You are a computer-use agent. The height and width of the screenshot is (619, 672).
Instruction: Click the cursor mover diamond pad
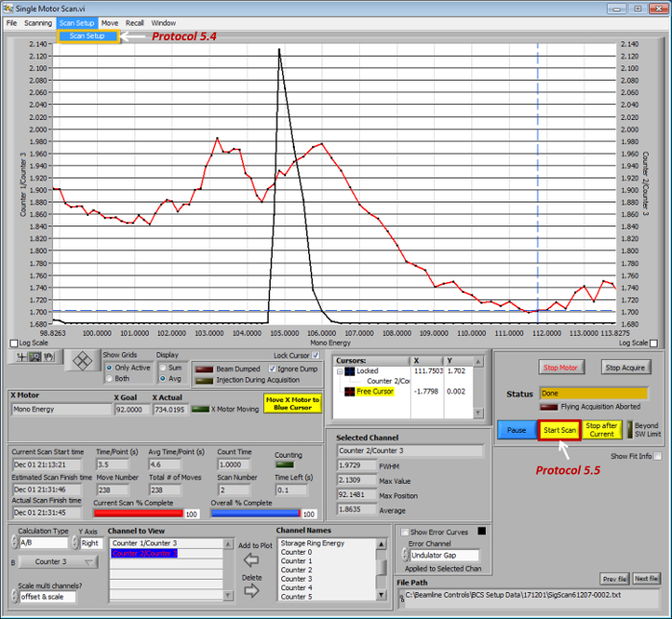tap(83, 361)
